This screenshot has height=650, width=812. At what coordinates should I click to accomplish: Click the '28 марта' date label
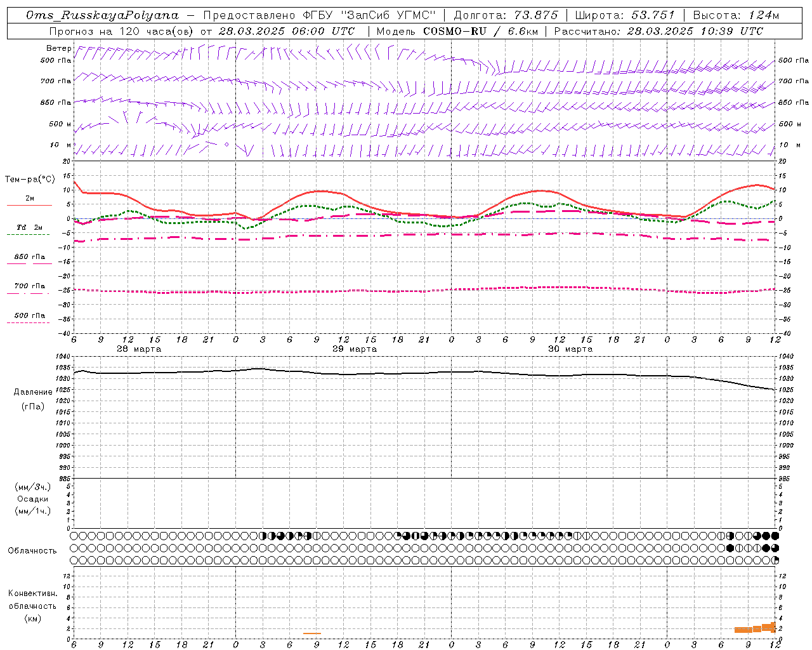pos(139,349)
